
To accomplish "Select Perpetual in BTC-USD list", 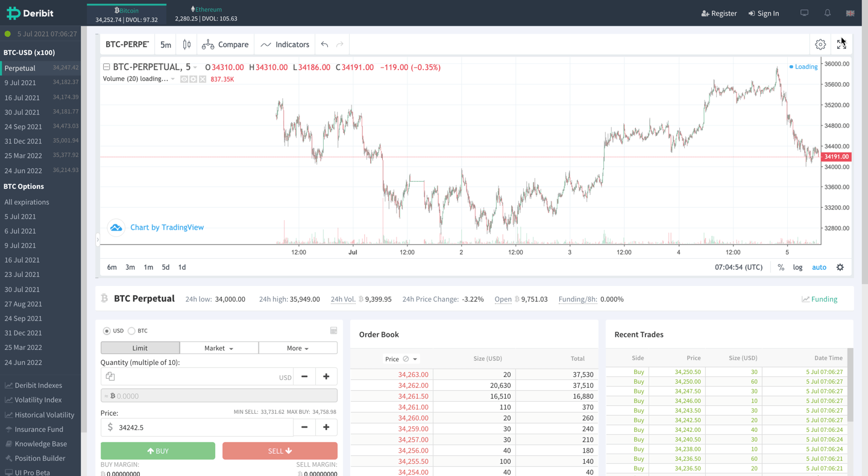I will 40,68.
